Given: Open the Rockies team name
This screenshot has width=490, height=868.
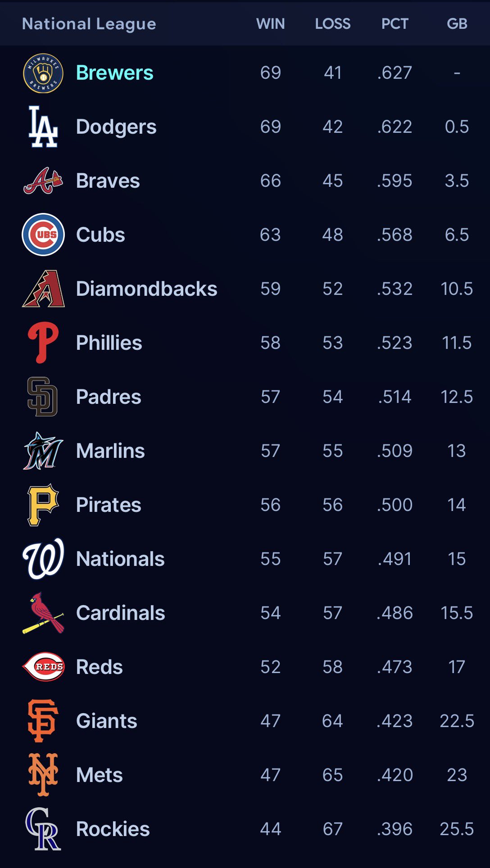Looking at the screenshot, I should pos(113,829).
